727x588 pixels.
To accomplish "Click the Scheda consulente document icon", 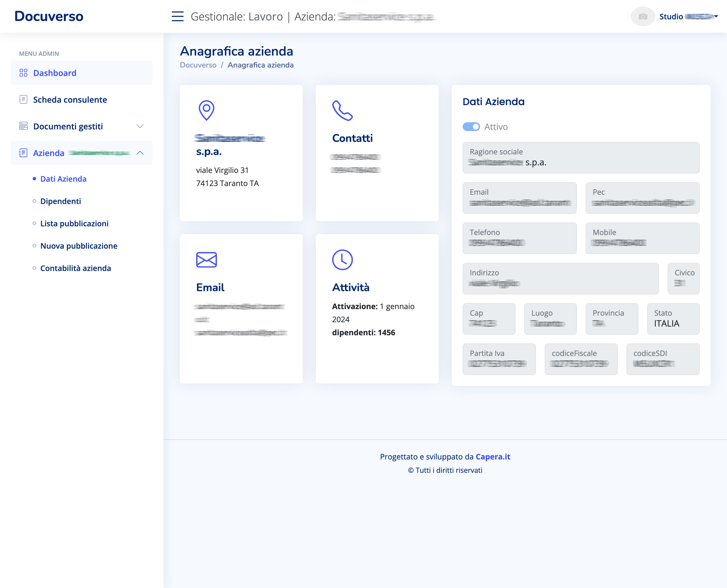I will click(23, 100).
